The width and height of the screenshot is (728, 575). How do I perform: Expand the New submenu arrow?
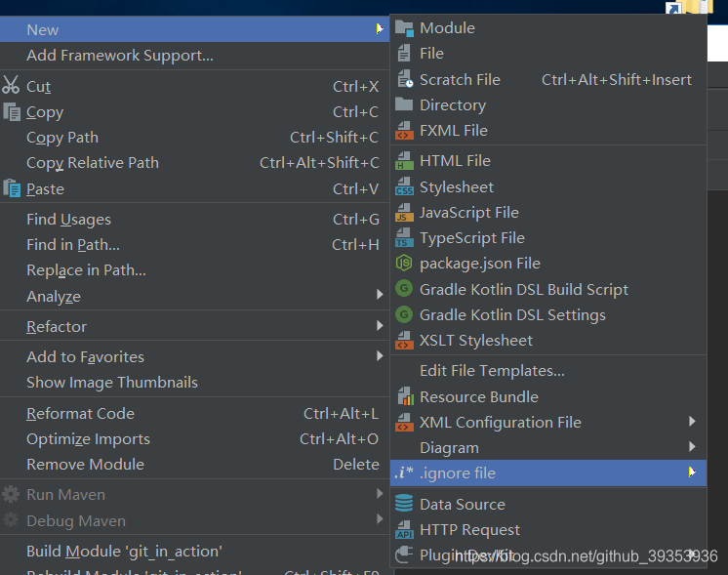[380, 28]
